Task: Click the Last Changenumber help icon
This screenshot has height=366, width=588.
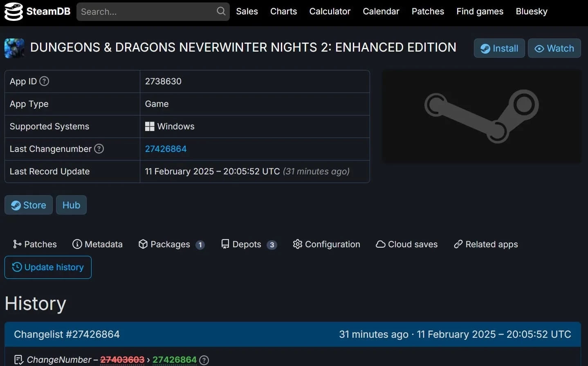Action: (99, 149)
